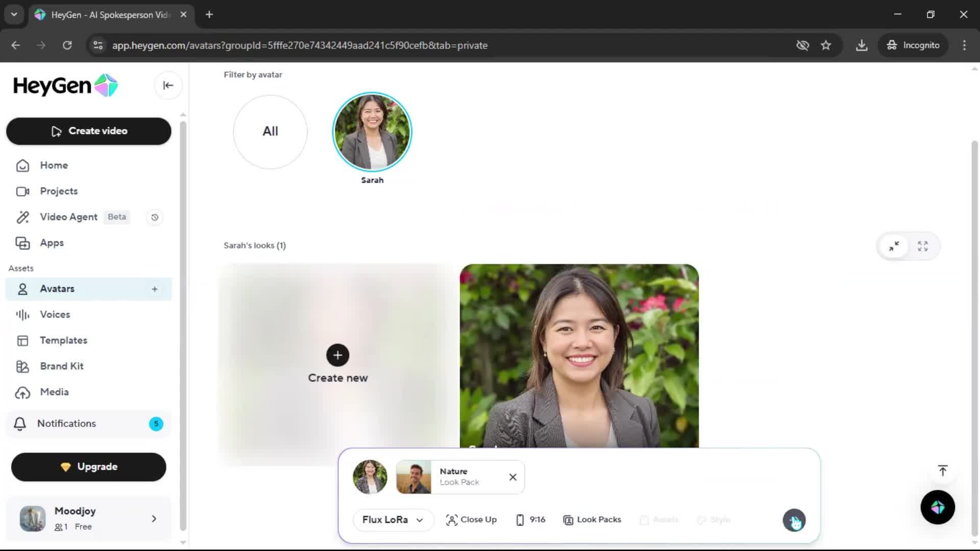This screenshot has width=980, height=551.
Task: Open the 9:16 aspect ratio selector
Action: (x=531, y=520)
